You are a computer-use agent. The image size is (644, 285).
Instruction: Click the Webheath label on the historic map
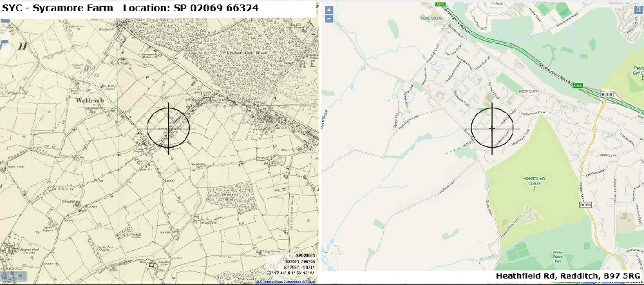tap(90, 100)
